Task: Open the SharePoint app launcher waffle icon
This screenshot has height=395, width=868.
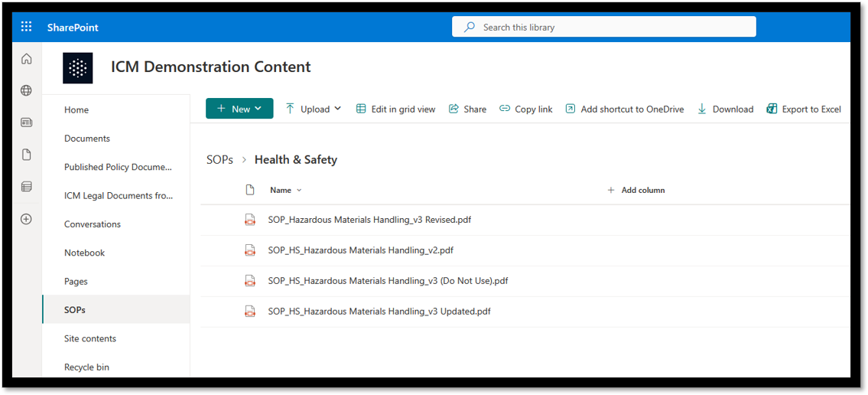Action: [27, 27]
